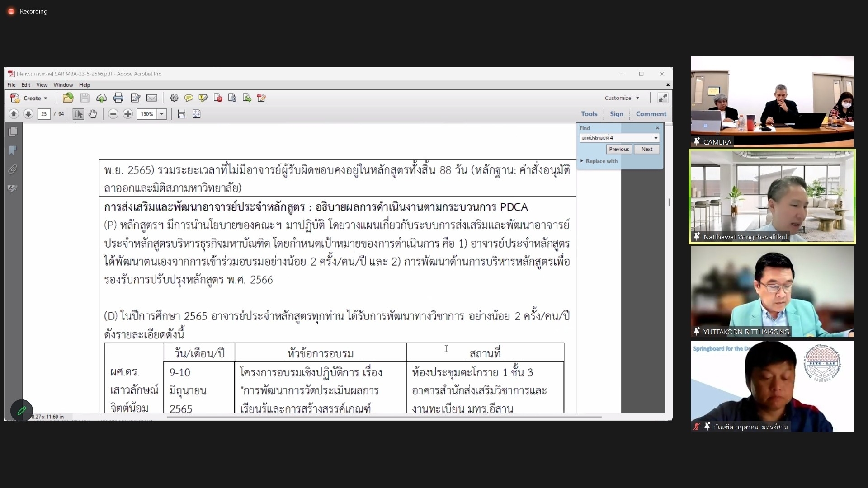
Task: Click the Edit text and images icon
Action: pos(135,98)
